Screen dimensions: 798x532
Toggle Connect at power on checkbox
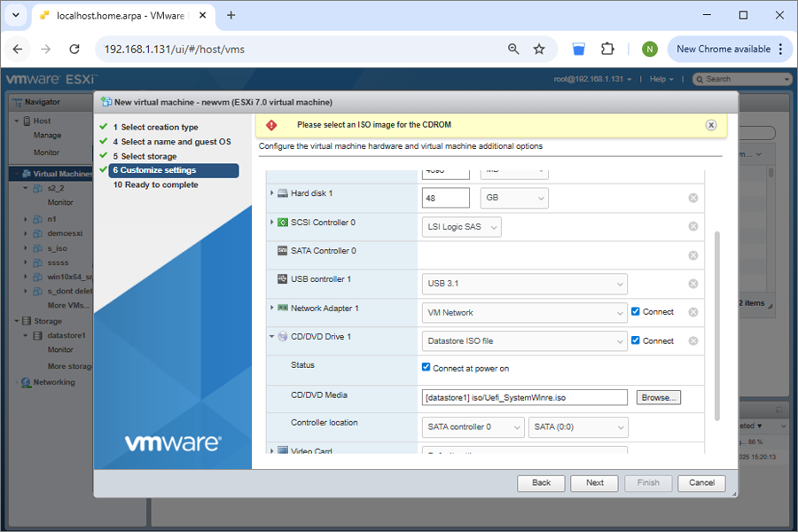click(426, 367)
